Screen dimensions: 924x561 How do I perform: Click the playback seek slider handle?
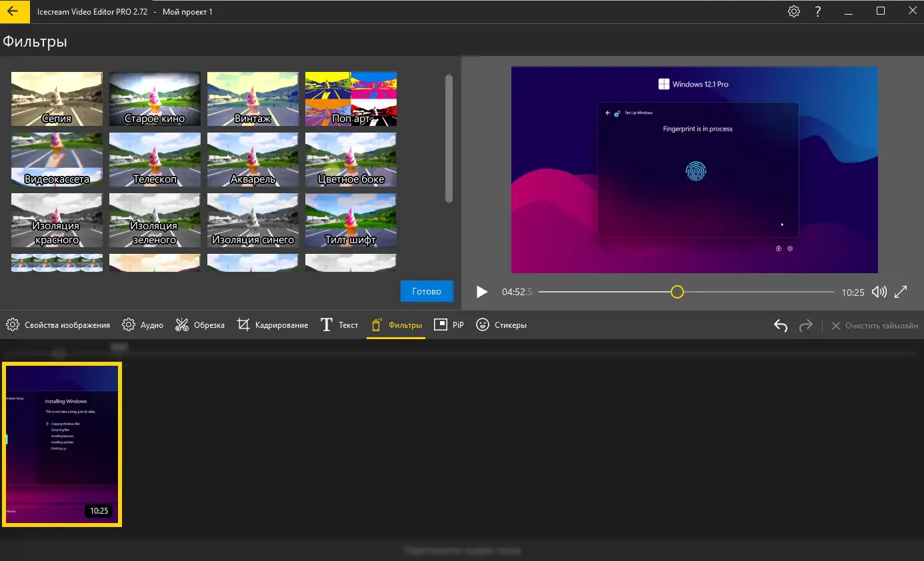(x=677, y=292)
